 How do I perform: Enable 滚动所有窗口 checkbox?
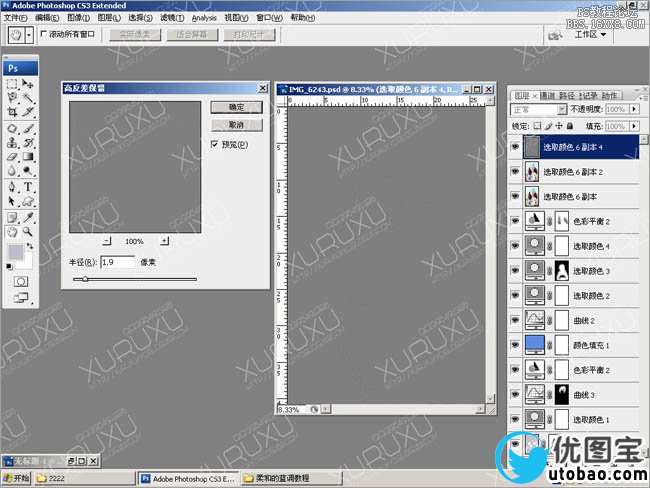(x=44, y=33)
